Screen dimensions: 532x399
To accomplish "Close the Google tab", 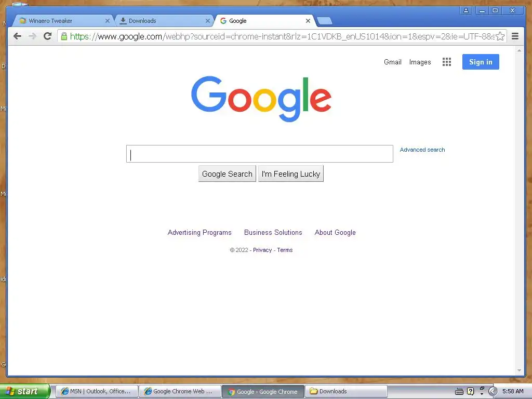I will click(x=308, y=21).
